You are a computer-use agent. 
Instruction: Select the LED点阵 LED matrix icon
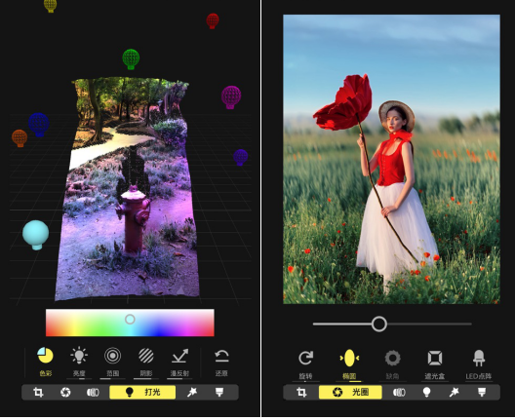[x=479, y=358]
